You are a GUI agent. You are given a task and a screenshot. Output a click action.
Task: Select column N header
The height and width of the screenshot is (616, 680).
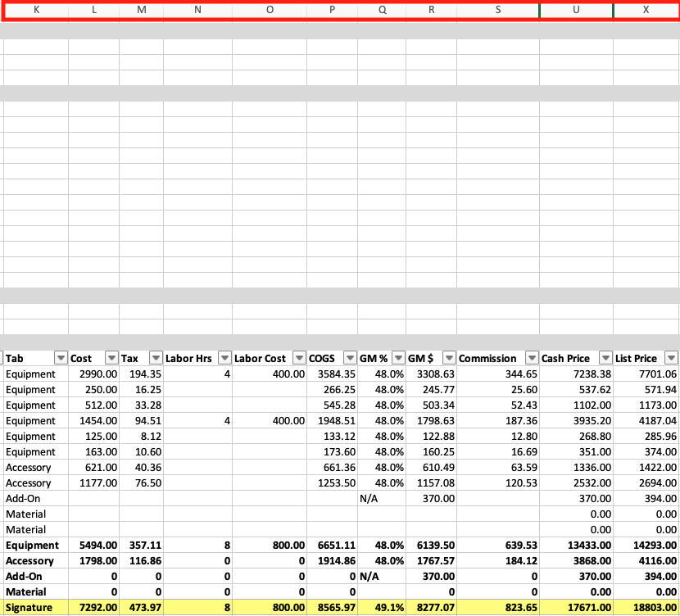tap(197, 10)
